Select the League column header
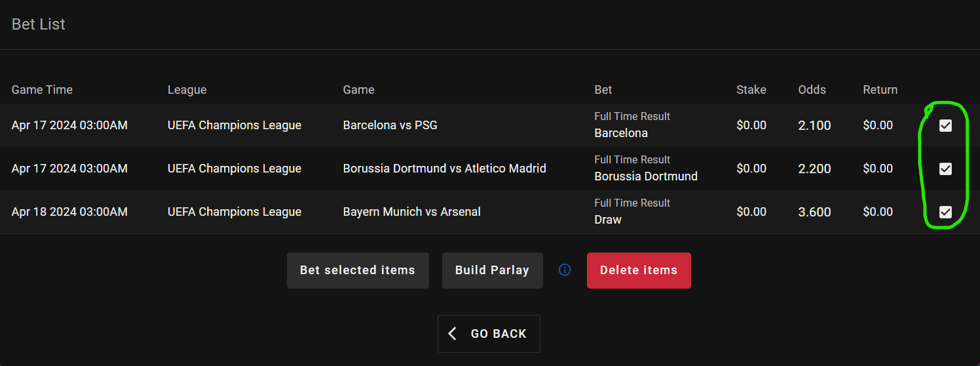 click(x=187, y=90)
